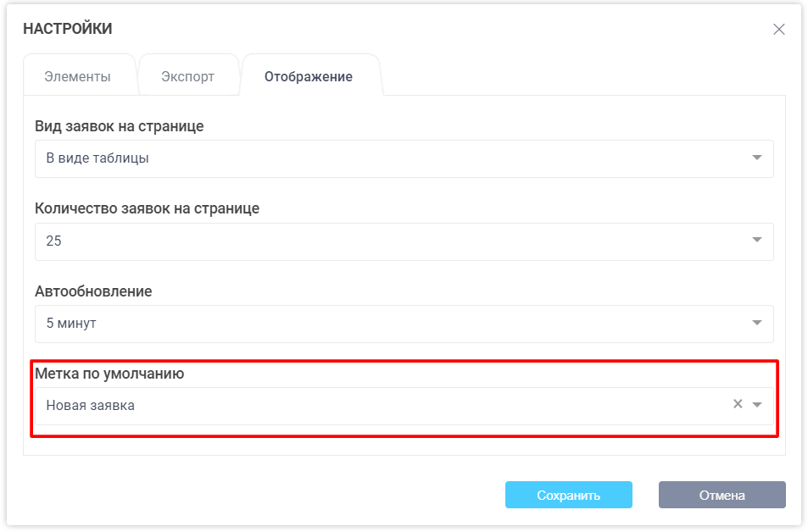
Task: Click the Отмена button
Action: [x=722, y=495]
